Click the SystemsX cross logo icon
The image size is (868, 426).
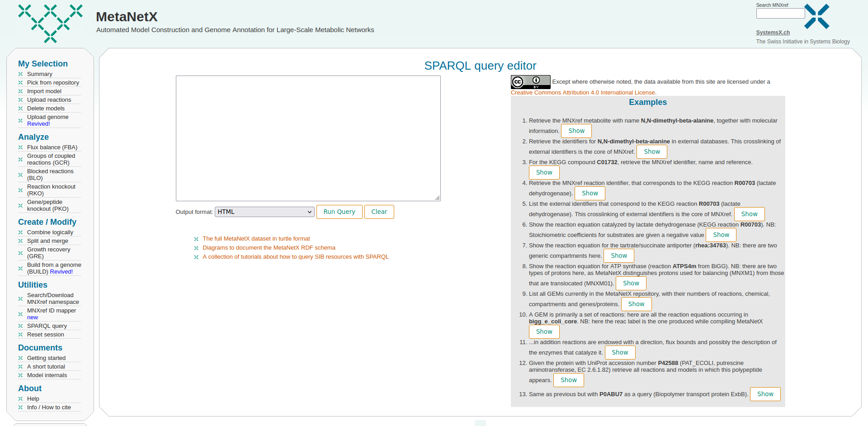tap(817, 17)
